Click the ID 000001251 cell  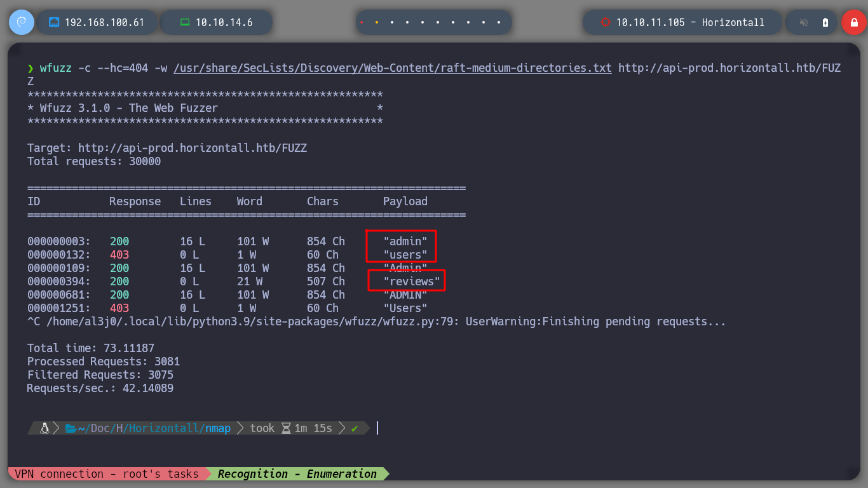click(59, 308)
